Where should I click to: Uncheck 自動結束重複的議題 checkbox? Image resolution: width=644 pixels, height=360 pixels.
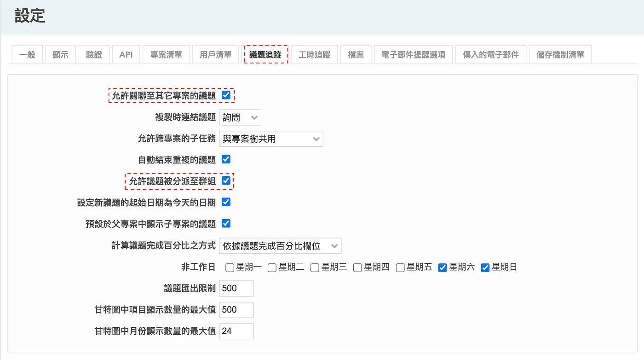[226, 159]
